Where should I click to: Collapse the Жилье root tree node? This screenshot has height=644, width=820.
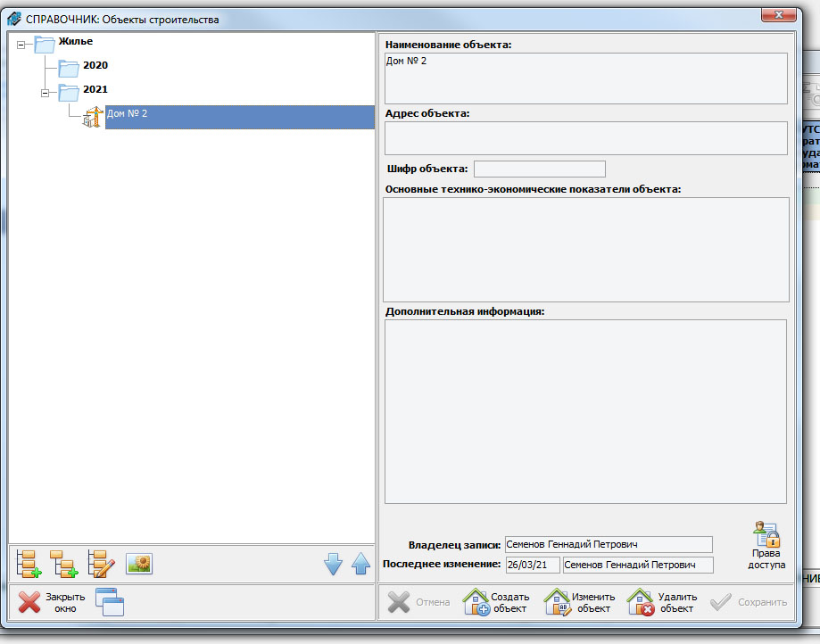pos(21,43)
